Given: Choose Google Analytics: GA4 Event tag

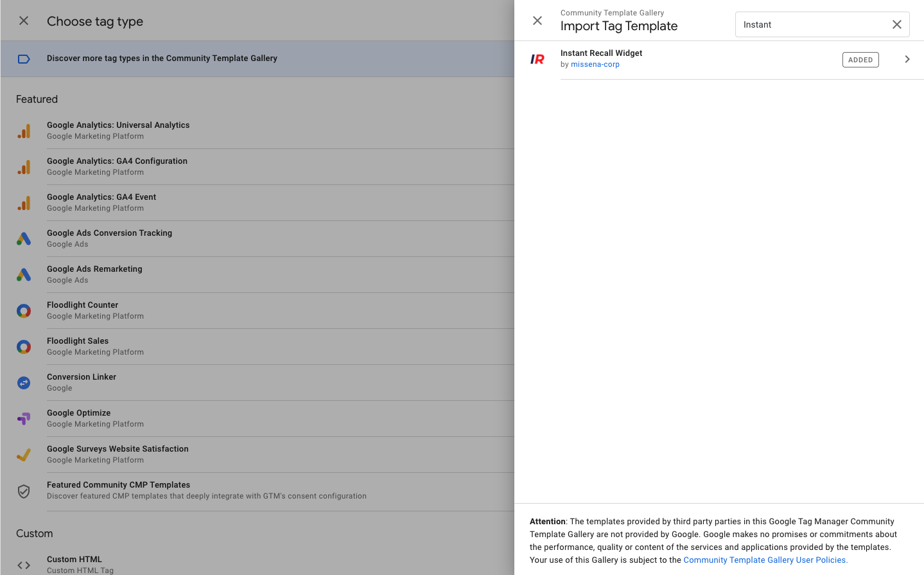Looking at the screenshot, I should [257, 203].
